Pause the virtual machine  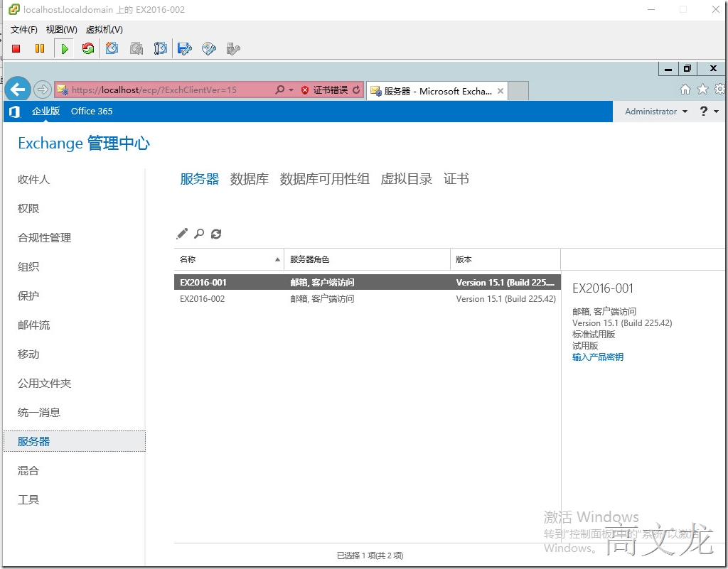(40, 49)
